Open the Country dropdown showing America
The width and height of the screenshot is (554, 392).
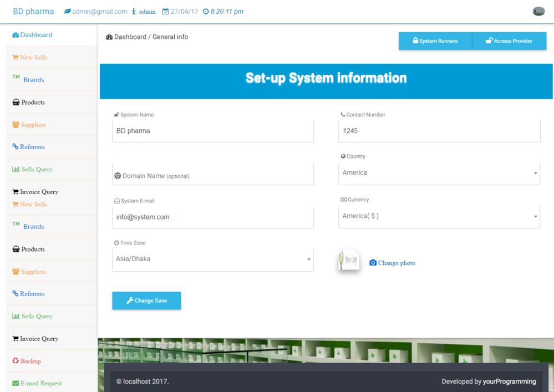point(439,173)
